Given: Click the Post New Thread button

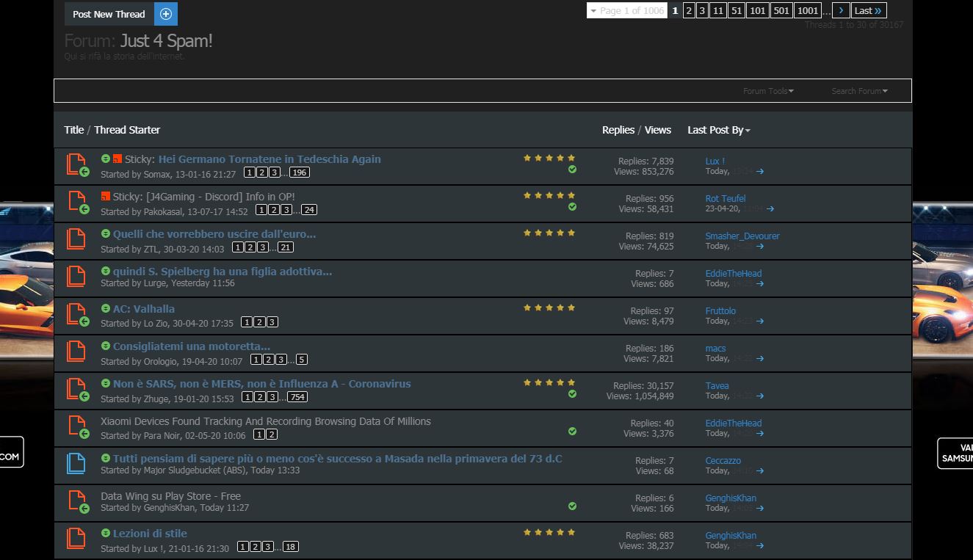Looking at the screenshot, I should click(109, 14).
